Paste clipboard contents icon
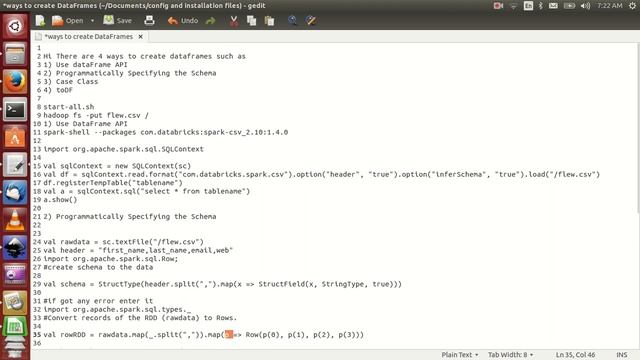Viewport: 640px width, 360px height. click(269, 20)
